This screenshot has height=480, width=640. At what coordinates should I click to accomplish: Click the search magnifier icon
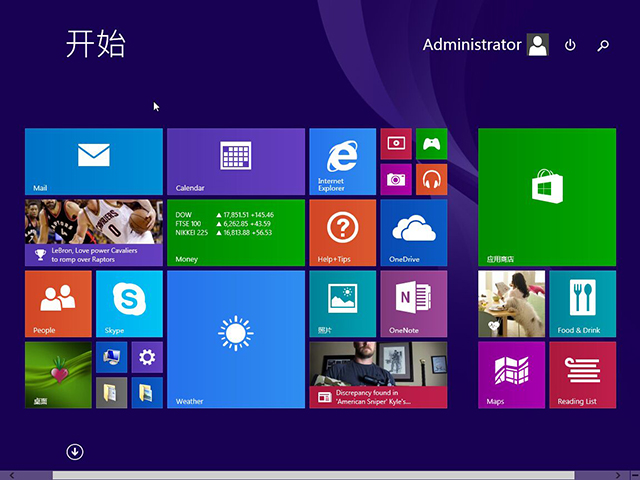pos(603,45)
